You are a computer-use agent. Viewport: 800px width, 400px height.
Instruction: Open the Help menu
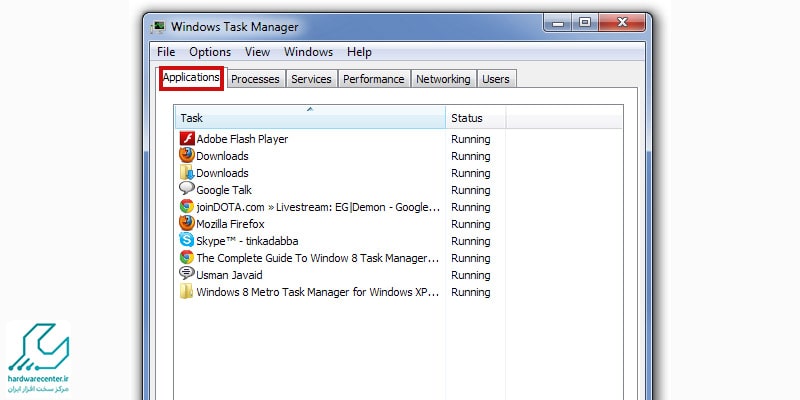[x=359, y=52]
